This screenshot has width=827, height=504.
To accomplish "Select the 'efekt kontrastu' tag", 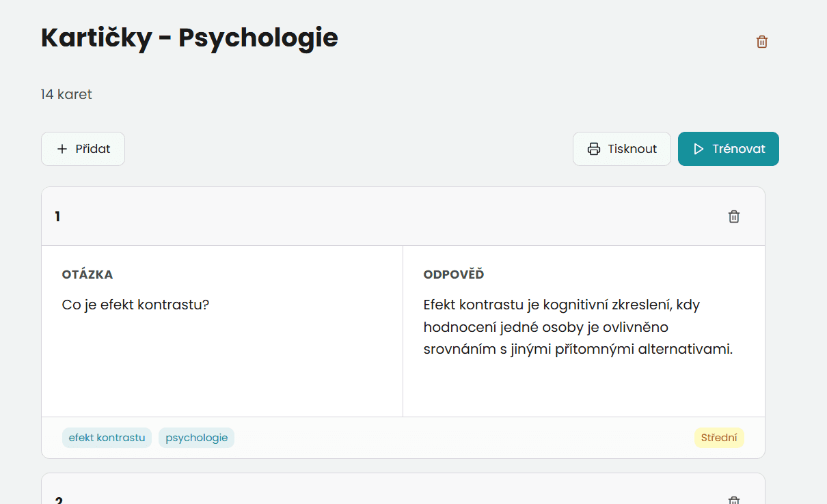I will click(107, 438).
